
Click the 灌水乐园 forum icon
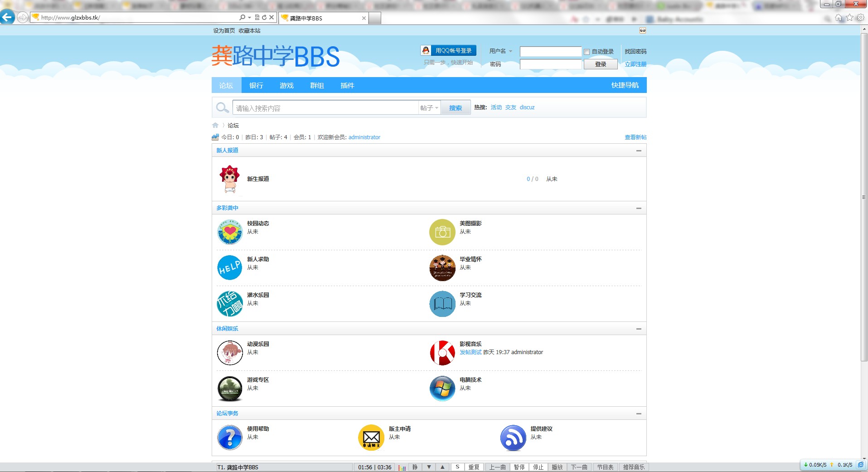[230, 304]
